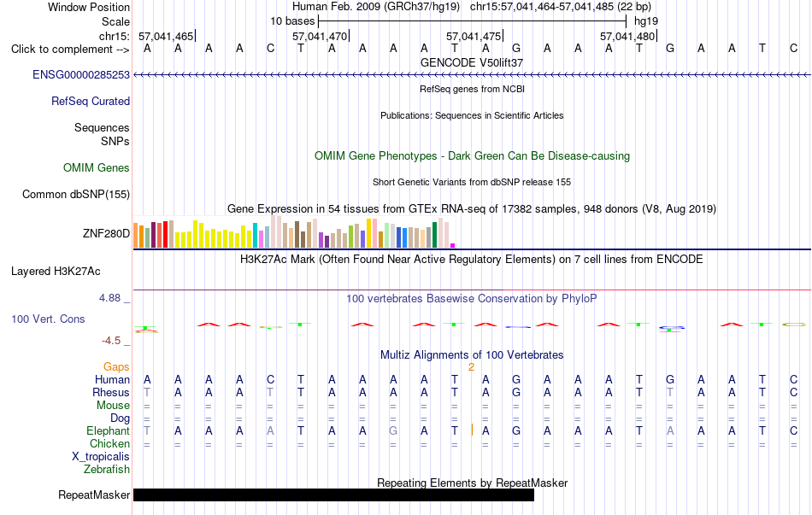Click the 'Click to complement -->' label
Screen dimensions: 812x515
70,50
